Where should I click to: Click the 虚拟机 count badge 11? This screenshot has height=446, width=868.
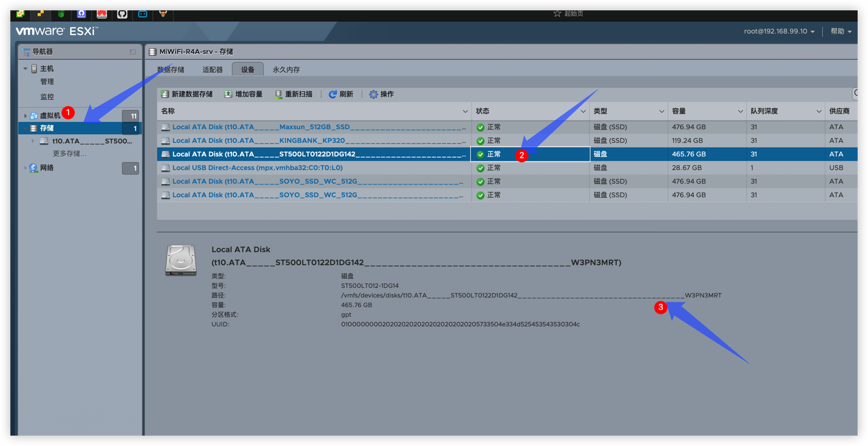click(x=130, y=116)
